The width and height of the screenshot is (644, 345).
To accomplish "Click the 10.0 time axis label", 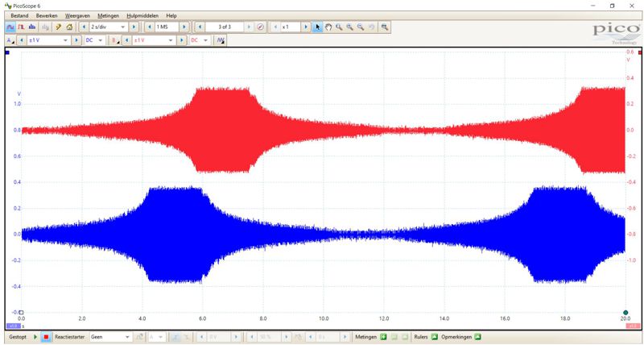I will 324,318.
